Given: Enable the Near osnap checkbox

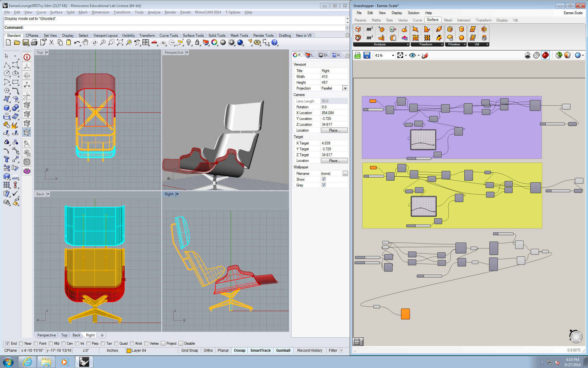Looking at the screenshot, I should click(x=21, y=343).
